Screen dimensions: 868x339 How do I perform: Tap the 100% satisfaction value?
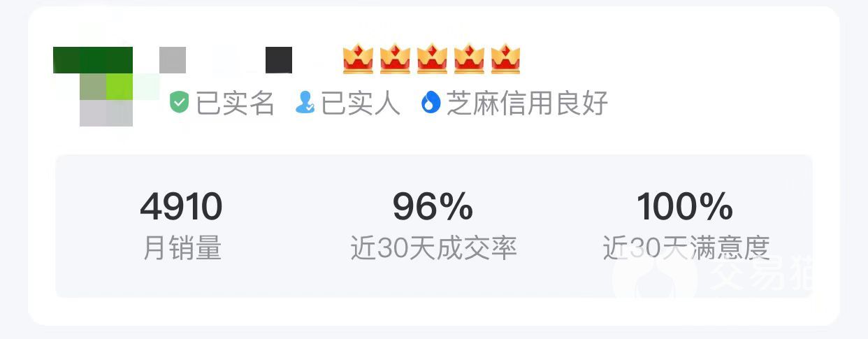pos(685,207)
